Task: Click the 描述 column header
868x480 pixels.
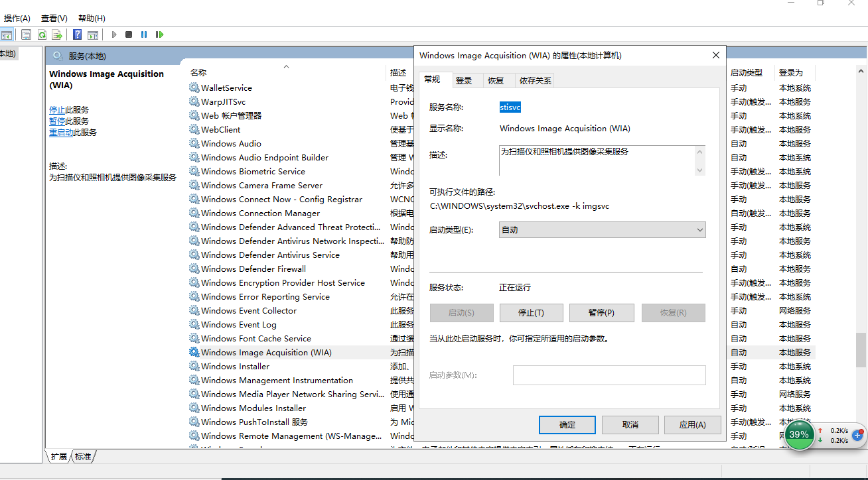Action: (399, 72)
